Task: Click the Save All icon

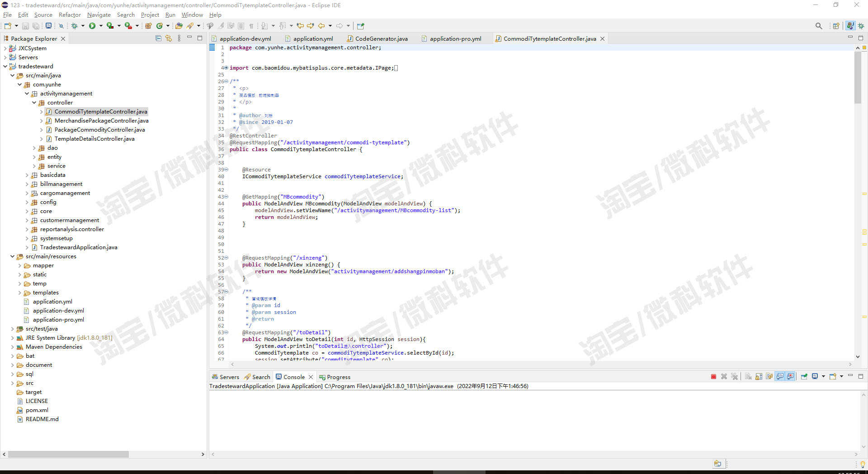Action: coord(36,26)
